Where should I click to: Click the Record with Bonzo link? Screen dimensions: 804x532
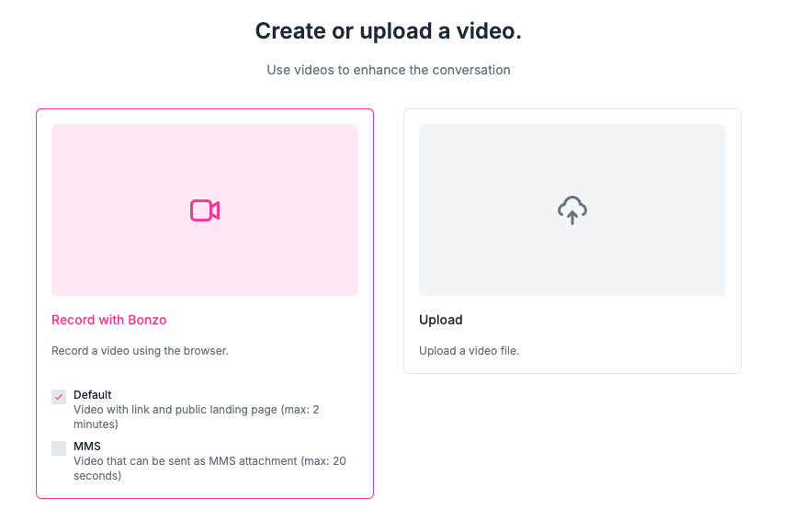[108, 319]
